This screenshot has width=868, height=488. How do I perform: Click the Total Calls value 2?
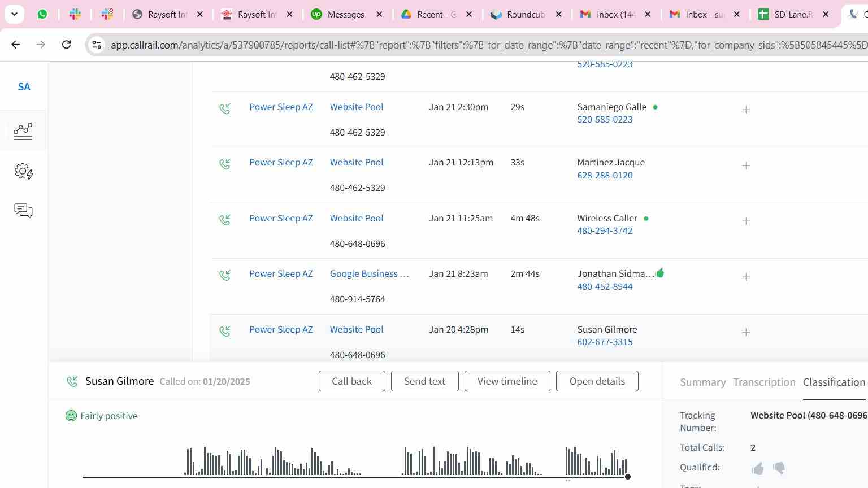[753, 447]
